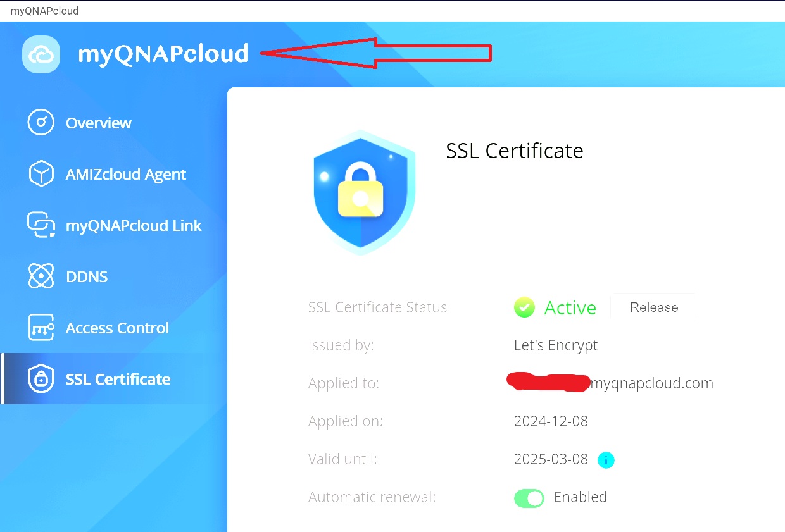Select the DDNS menu entry

click(x=87, y=277)
